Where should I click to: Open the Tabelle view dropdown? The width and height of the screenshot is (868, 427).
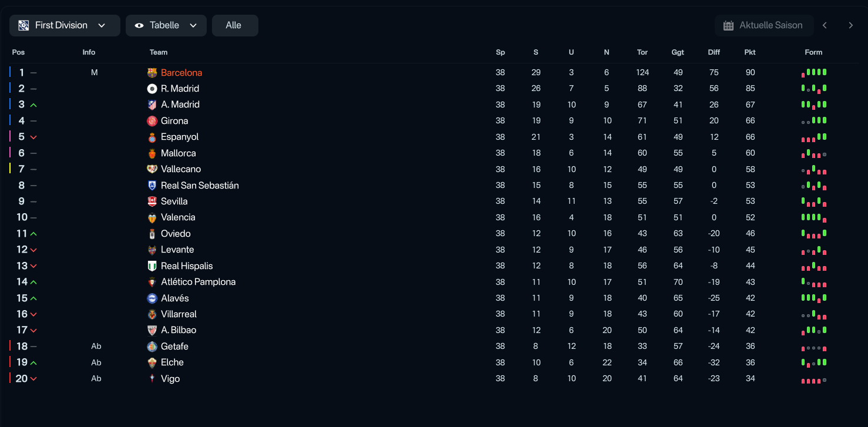166,26
